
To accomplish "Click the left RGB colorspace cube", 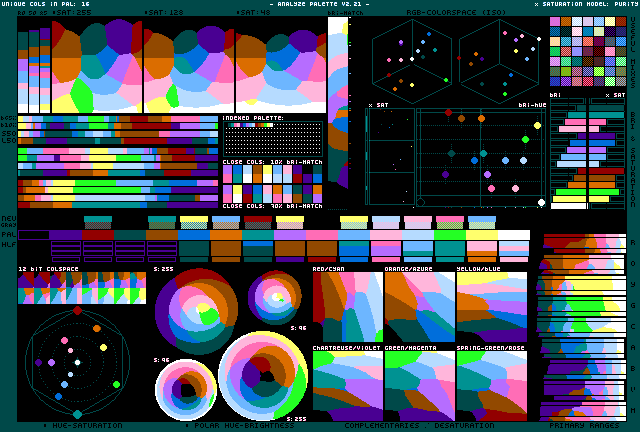I will coord(412,60).
